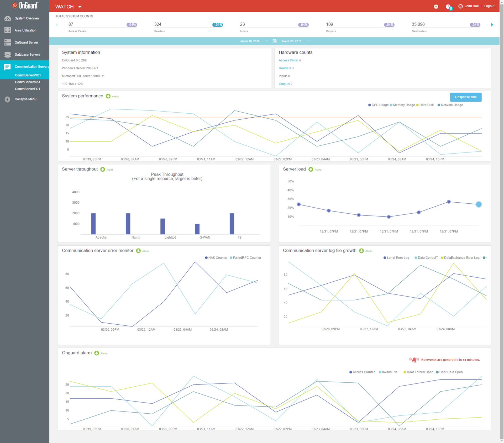
Task: Click the Area Utilization sidebar icon
Action: (8, 30)
